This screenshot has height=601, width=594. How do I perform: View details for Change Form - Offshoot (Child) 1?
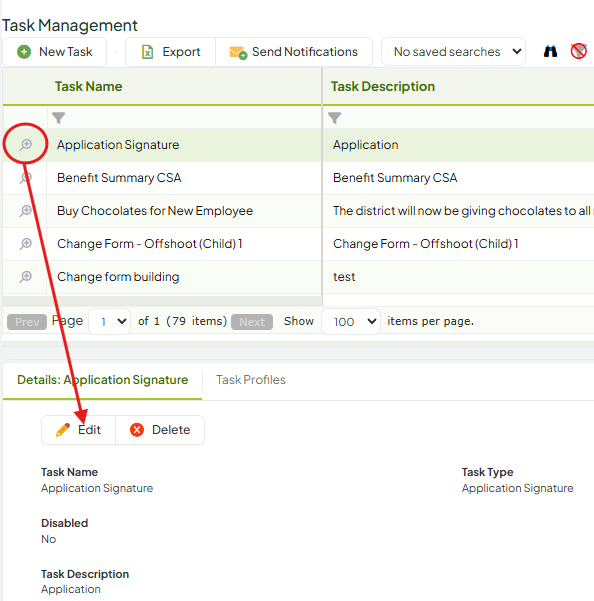[x=26, y=243]
